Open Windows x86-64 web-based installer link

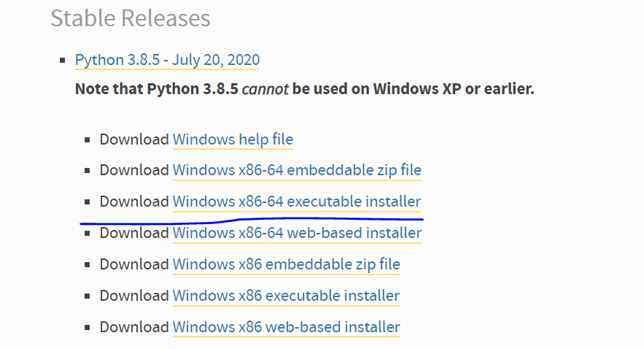coord(297,233)
